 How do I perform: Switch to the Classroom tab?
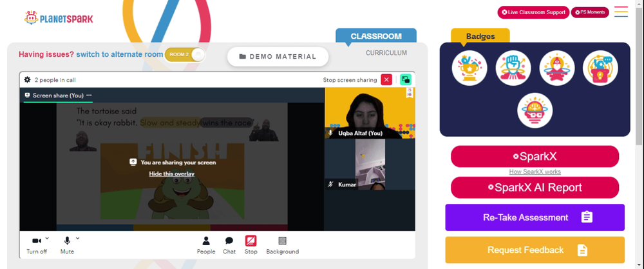pos(376,36)
